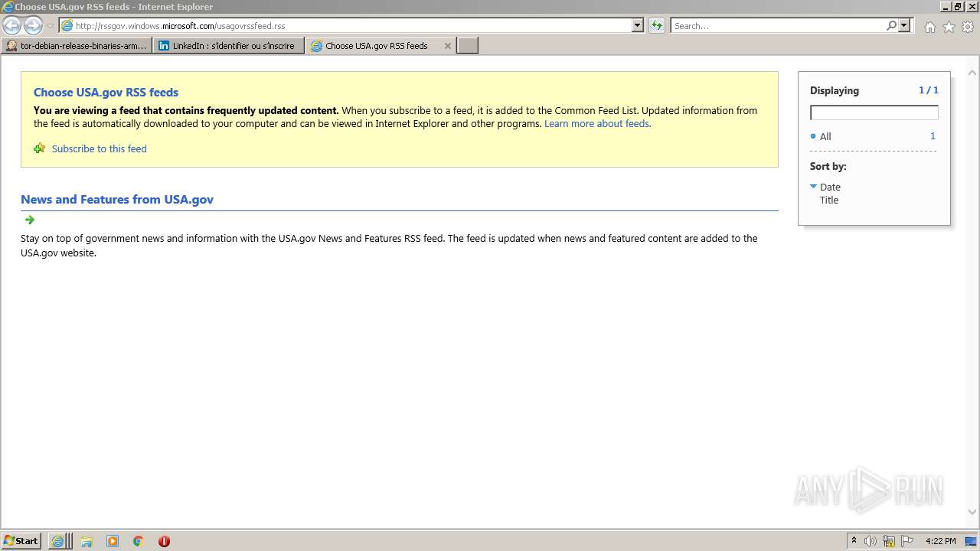Click the Internet Explorer title bar icon
Viewport: 980px width, 551px height.
pyautogui.click(x=8, y=7)
